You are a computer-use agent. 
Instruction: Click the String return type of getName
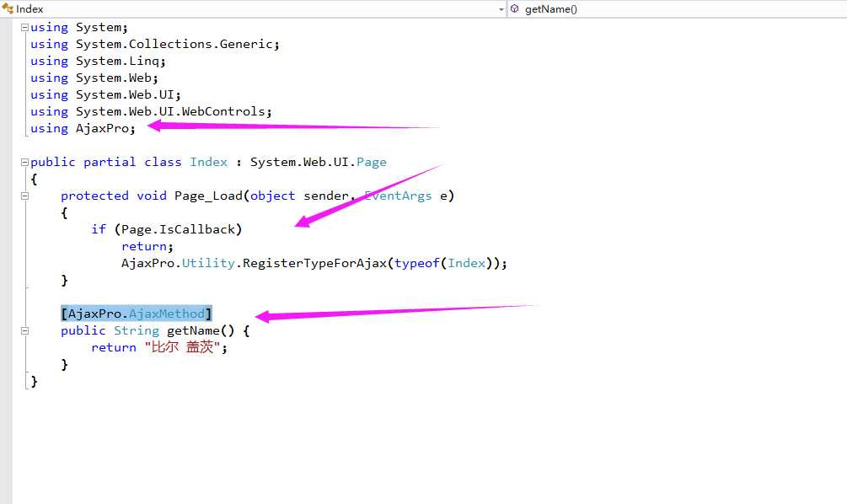137,330
